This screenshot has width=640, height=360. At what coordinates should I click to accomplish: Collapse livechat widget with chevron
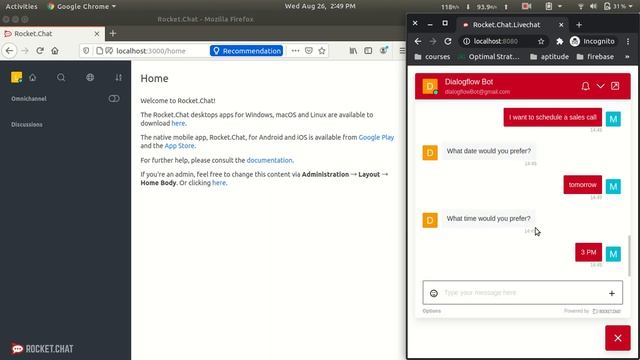tap(600, 86)
